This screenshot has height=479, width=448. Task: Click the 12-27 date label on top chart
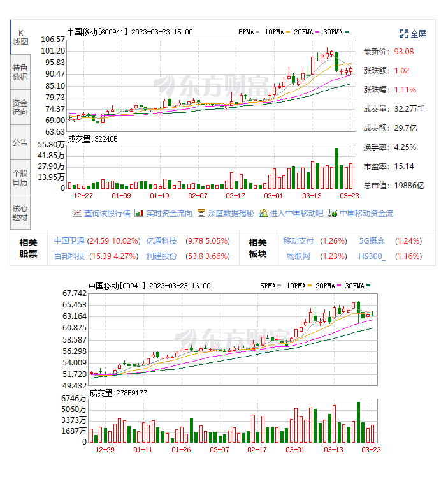(83, 196)
